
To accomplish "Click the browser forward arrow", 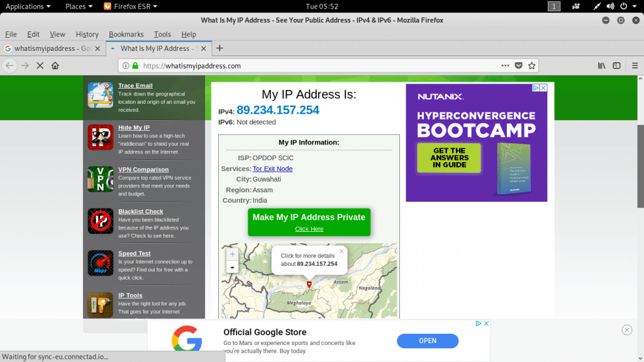I will [25, 65].
